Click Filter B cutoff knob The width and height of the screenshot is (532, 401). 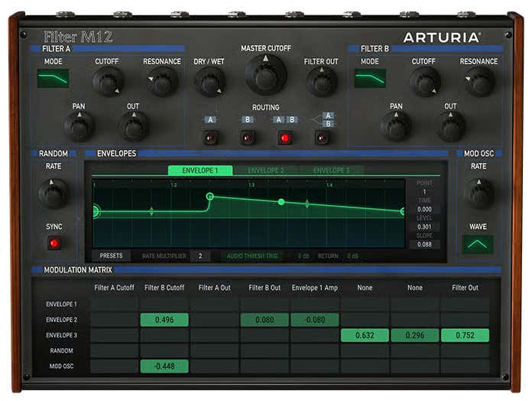click(425, 82)
